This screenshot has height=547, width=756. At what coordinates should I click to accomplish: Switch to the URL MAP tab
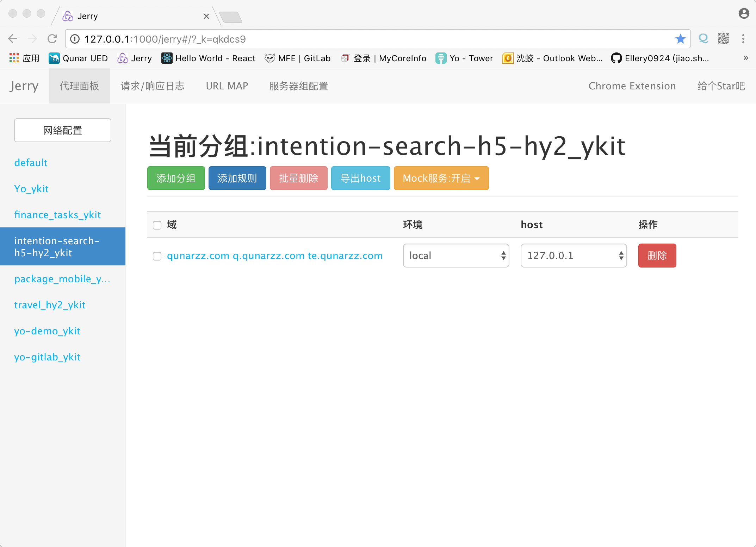coord(227,86)
